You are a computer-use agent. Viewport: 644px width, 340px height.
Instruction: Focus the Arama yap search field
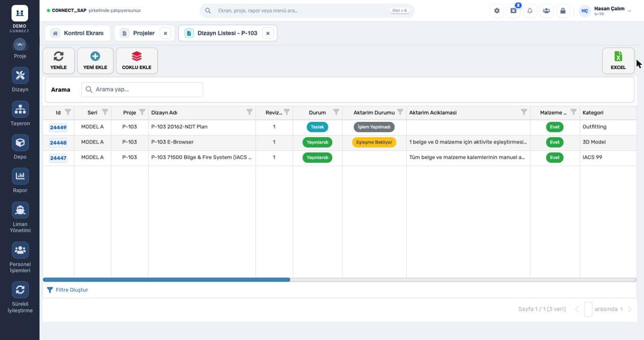[x=142, y=89]
